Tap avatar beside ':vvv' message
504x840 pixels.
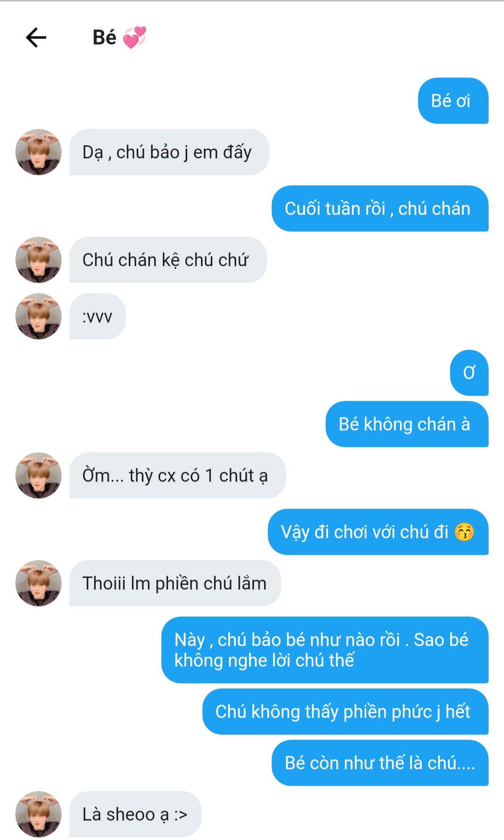tap(39, 316)
